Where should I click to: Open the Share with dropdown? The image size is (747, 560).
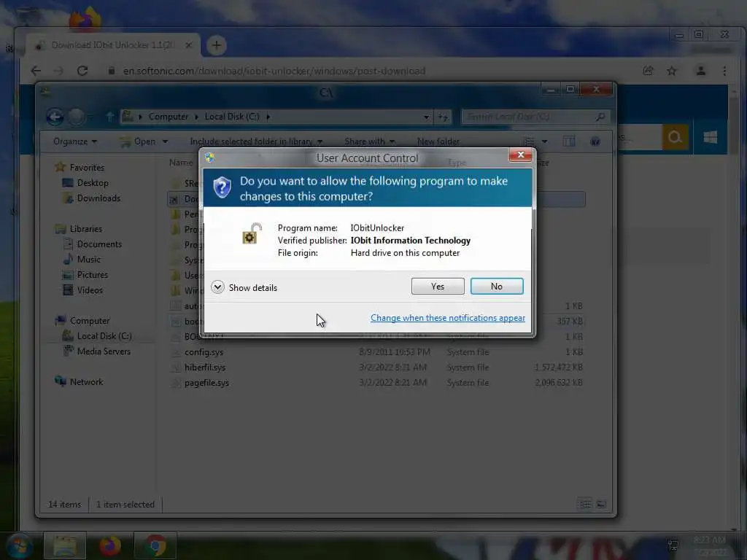pos(369,141)
